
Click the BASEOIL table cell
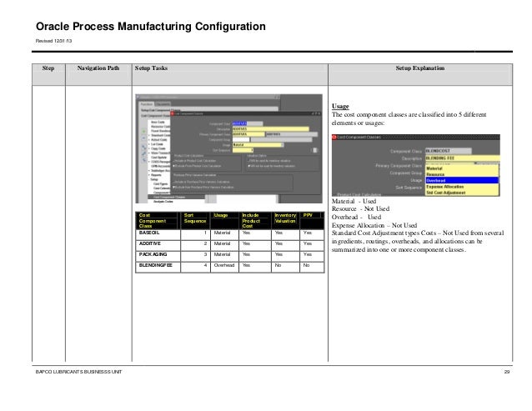pos(158,234)
